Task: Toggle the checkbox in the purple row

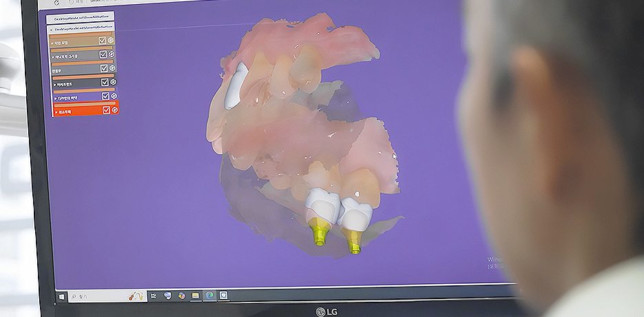Action: [x=105, y=96]
